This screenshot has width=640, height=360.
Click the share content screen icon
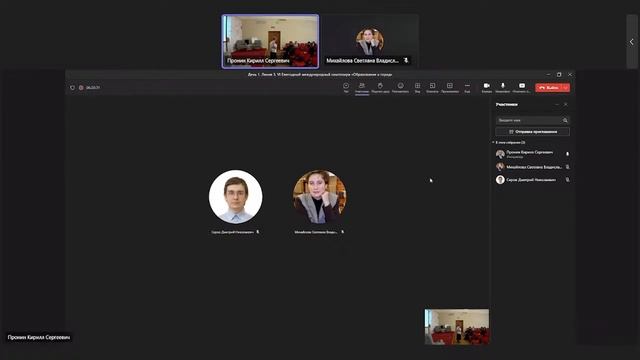[522, 87]
